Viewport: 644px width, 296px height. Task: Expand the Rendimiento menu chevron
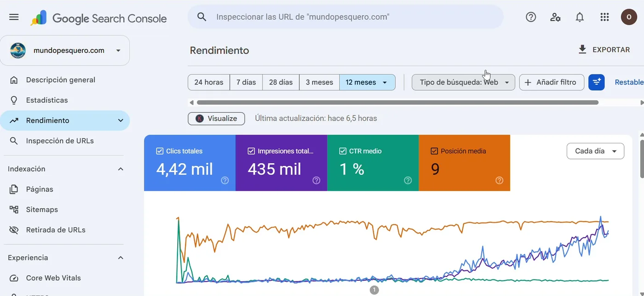[121, 120]
